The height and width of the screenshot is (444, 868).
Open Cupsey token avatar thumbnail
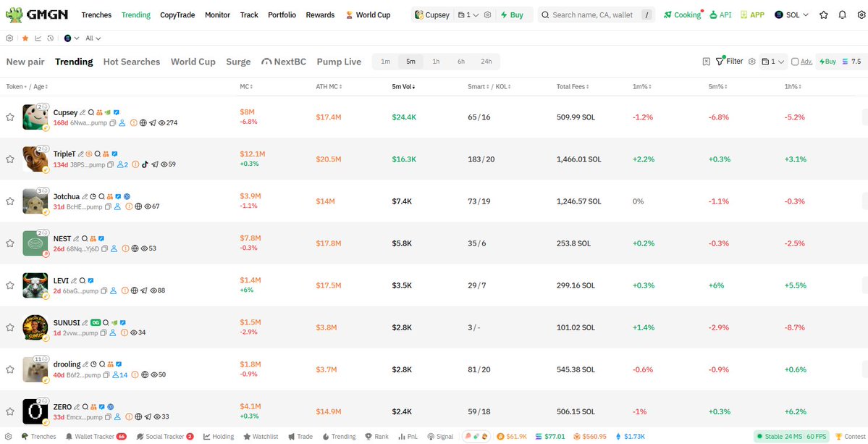pyautogui.click(x=35, y=117)
